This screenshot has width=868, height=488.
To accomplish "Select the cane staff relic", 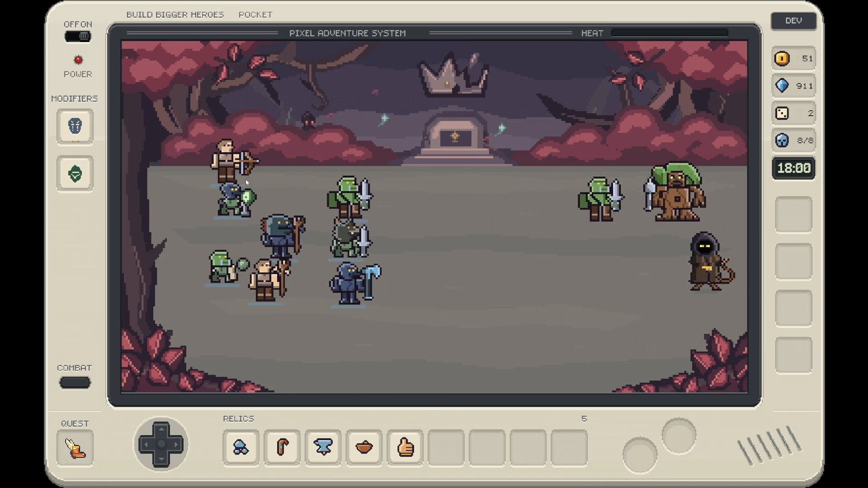I will pos(282,448).
